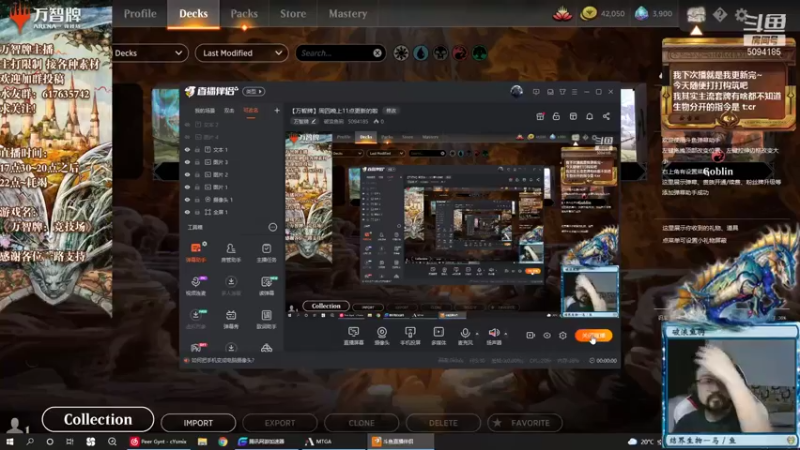Click the DELETE deck button
Image resolution: width=800 pixels, height=450 pixels.
pos(443,423)
